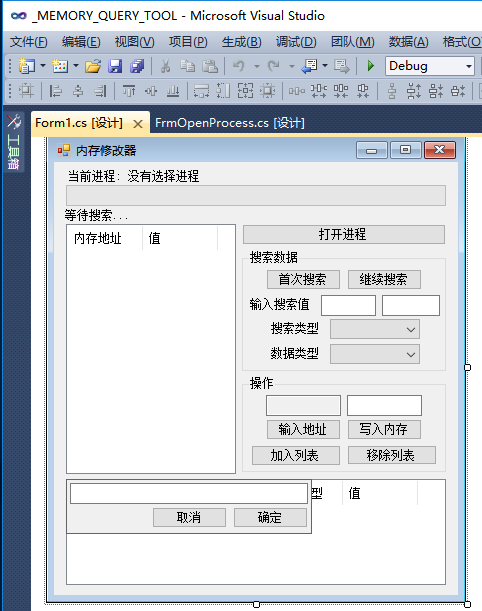Expand the Debug configuration dropdown
The width and height of the screenshot is (482, 611).
[x=469, y=66]
